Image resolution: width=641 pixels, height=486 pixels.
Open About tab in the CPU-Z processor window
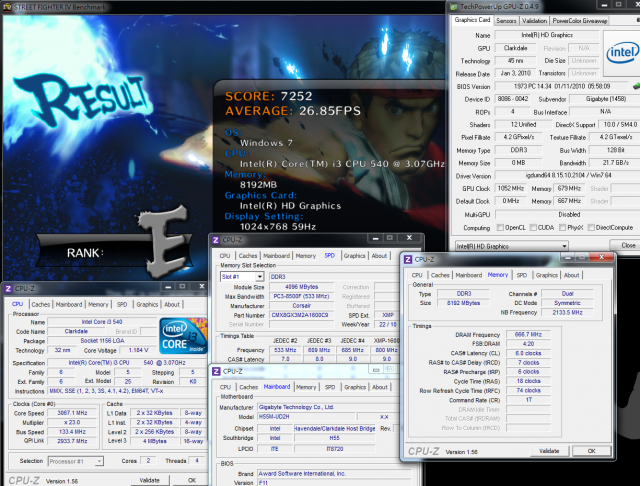[172, 305]
